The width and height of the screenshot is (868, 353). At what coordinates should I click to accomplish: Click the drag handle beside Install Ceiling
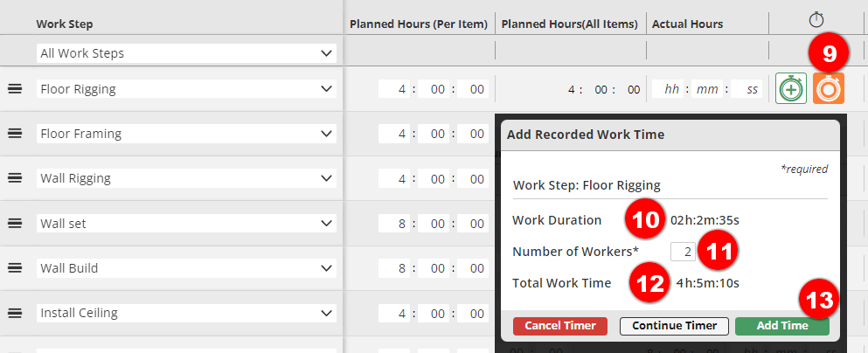pyautogui.click(x=15, y=312)
